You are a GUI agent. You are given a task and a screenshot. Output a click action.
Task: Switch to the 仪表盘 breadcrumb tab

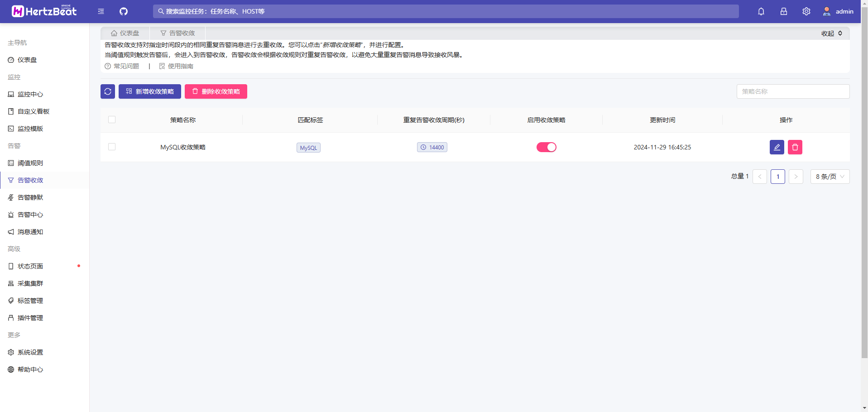[x=125, y=33]
